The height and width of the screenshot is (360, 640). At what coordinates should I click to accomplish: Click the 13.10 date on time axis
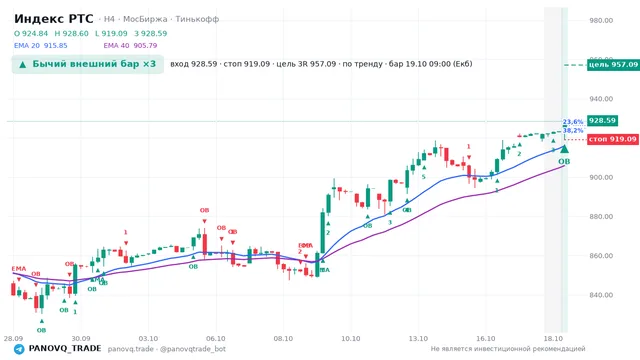tap(418, 339)
